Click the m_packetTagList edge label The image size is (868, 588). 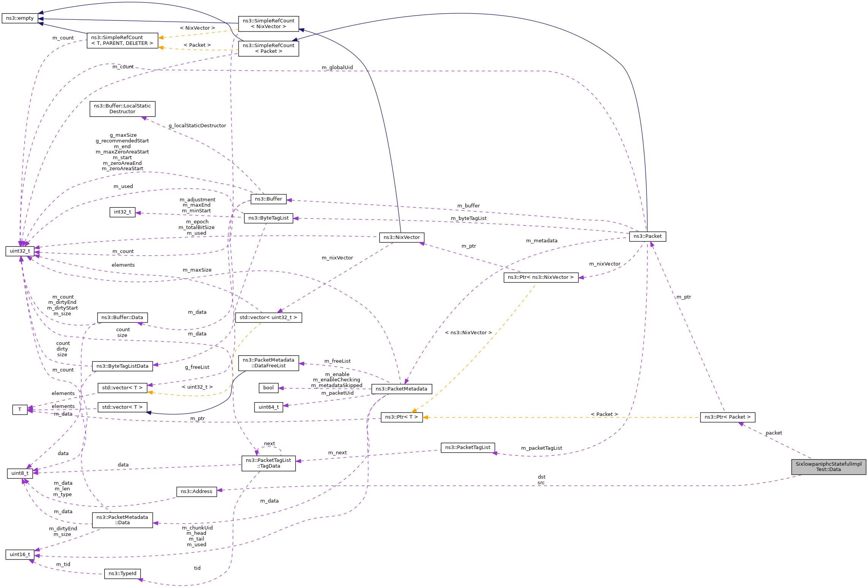542,448
